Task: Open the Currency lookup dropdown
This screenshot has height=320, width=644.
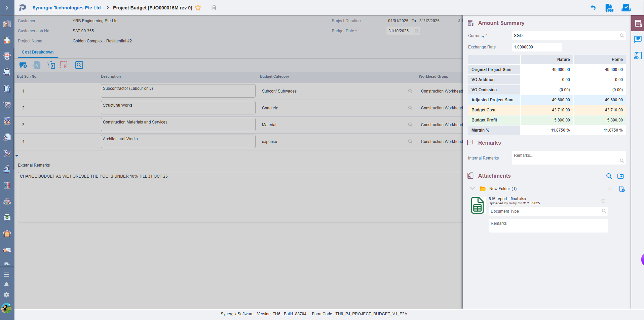Action: 622,36
